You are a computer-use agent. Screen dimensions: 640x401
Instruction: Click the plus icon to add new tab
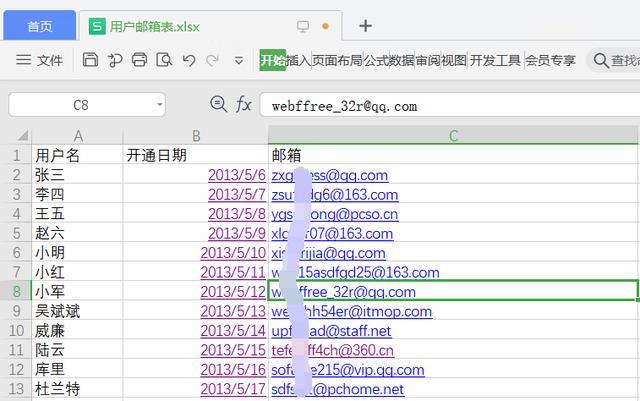pyautogui.click(x=365, y=26)
